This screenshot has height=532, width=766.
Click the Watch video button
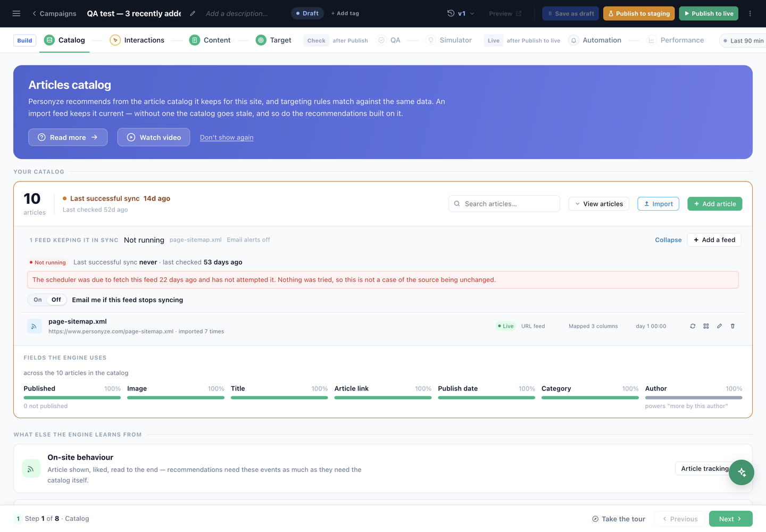point(154,137)
